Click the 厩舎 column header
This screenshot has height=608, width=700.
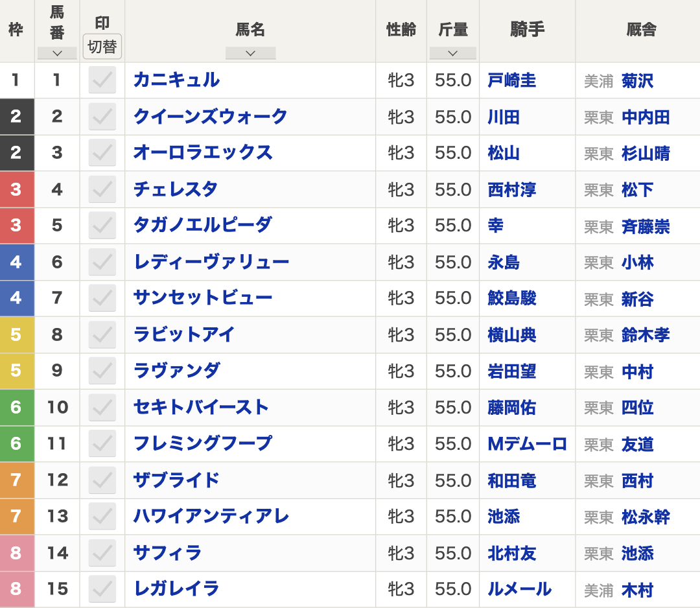tap(641, 30)
